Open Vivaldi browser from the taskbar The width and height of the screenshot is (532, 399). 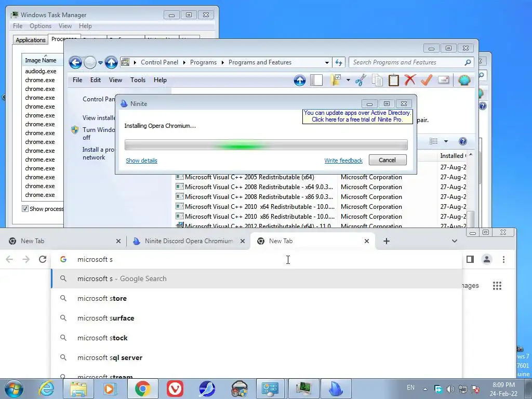point(175,389)
